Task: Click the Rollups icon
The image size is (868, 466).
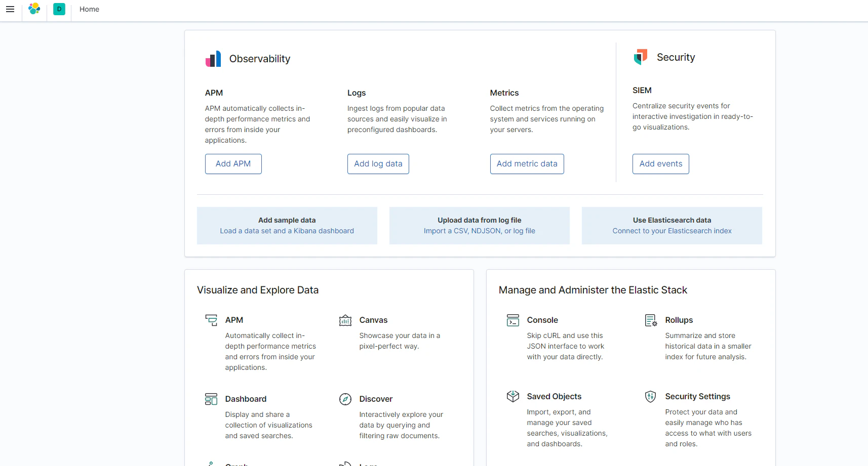Action: 651,320
